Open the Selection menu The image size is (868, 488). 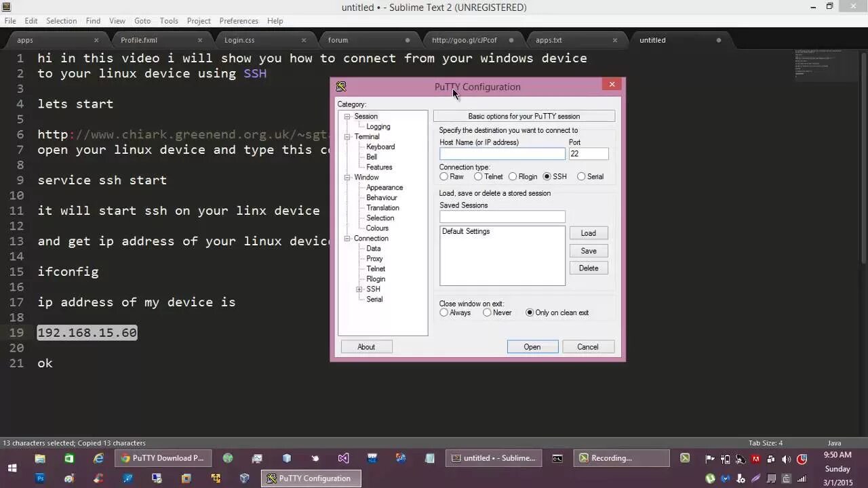61,21
